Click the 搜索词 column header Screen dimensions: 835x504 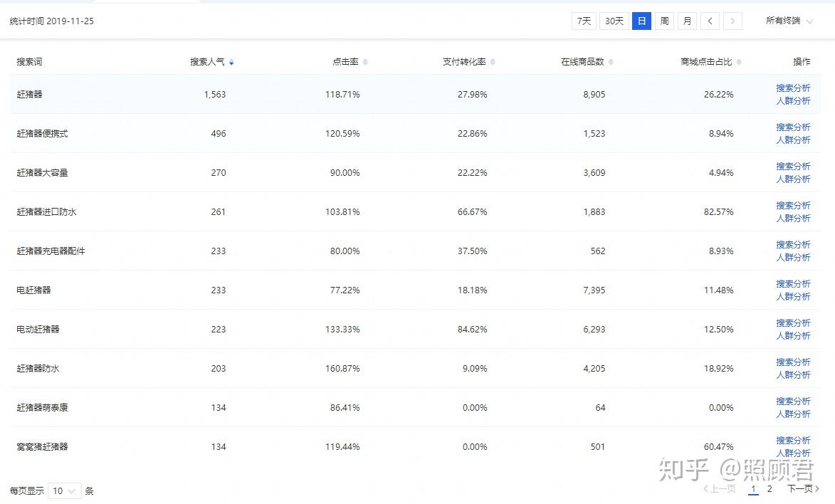click(x=29, y=62)
